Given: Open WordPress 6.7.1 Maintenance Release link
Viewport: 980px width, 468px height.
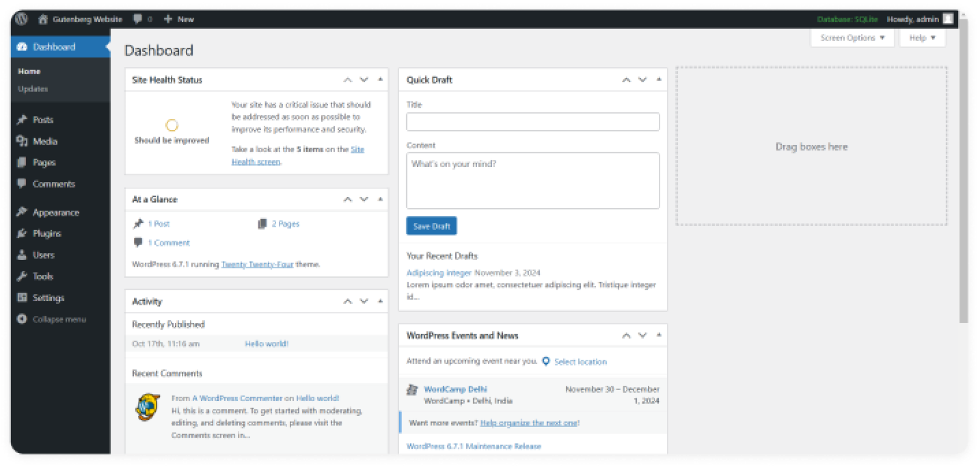Looking at the screenshot, I should (x=474, y=446).
